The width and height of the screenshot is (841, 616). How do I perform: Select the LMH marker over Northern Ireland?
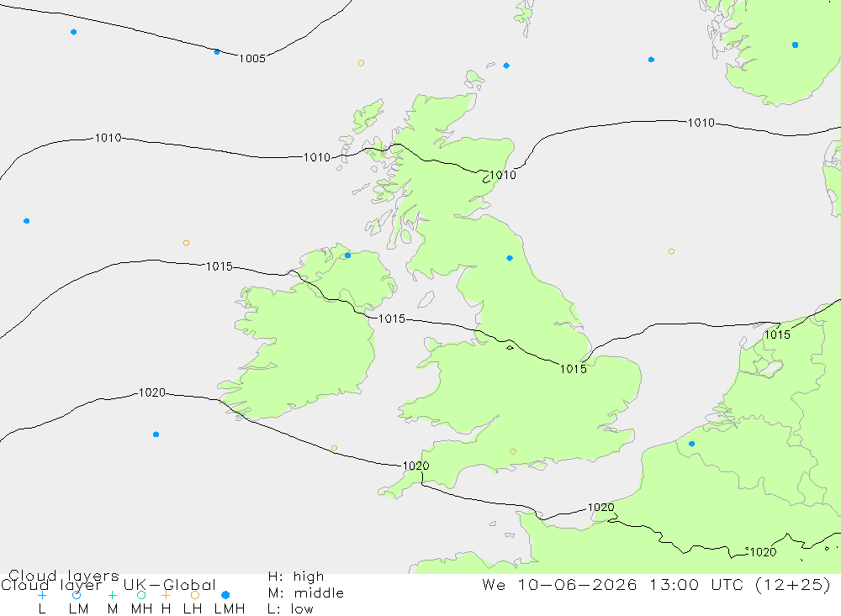(x=347, y=255)
